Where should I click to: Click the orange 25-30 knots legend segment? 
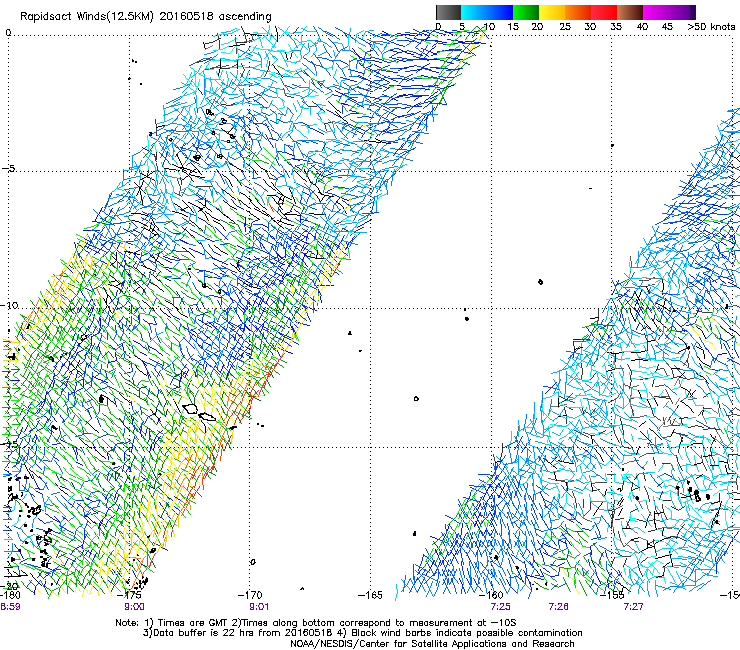click(x=578, y=12)
